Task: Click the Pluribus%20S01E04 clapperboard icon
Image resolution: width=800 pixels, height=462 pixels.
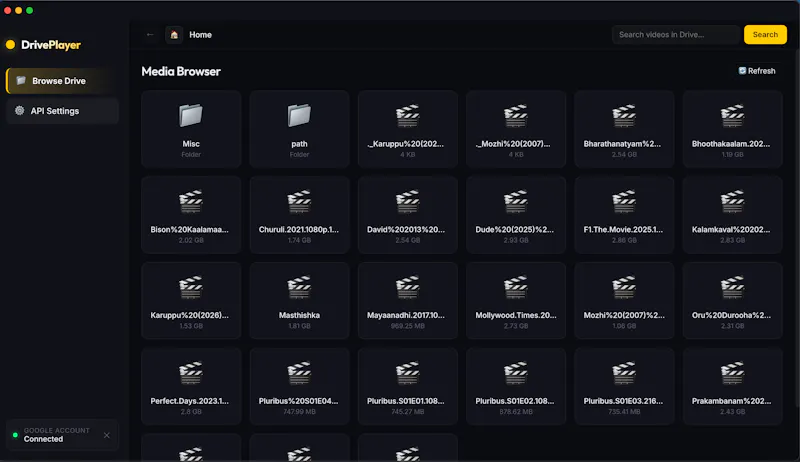Action: click(299, 373)
